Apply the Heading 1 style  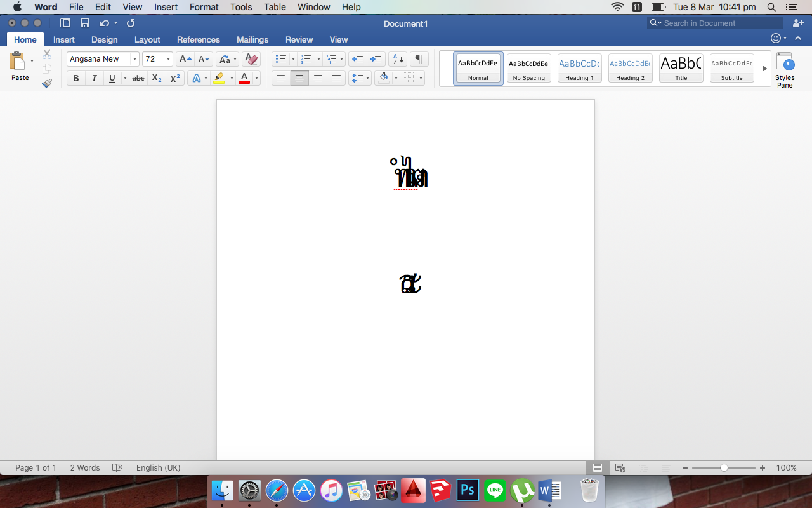coord(580,68)
